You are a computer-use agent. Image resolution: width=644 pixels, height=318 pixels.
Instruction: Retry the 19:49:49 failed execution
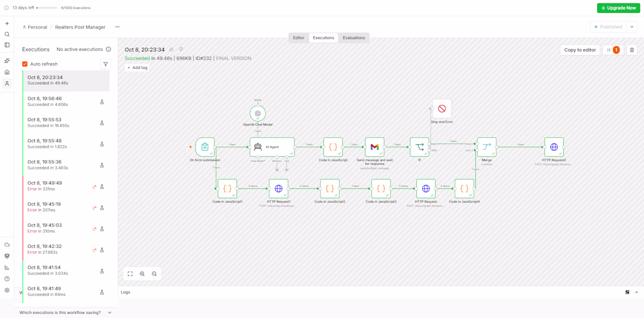[x=94, y=186]
